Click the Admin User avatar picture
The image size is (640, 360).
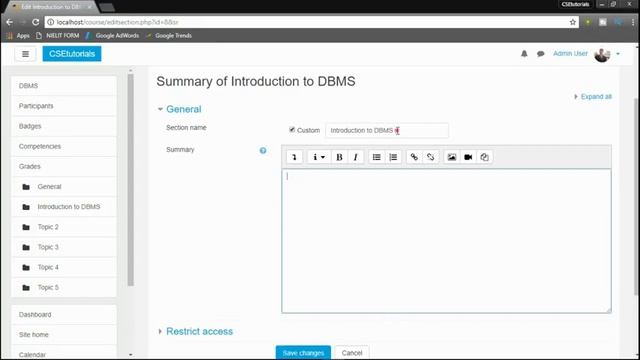(602, 54)
